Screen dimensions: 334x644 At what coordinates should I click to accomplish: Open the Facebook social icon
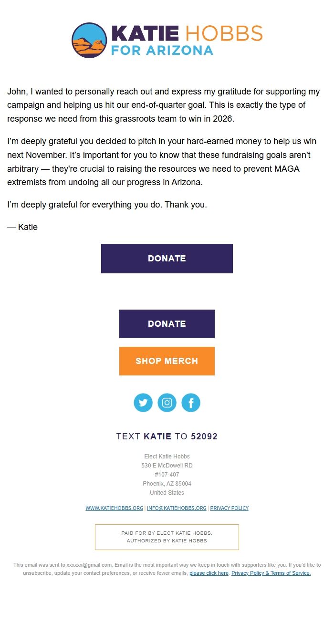pyautogui.click(x=191, y=403)
